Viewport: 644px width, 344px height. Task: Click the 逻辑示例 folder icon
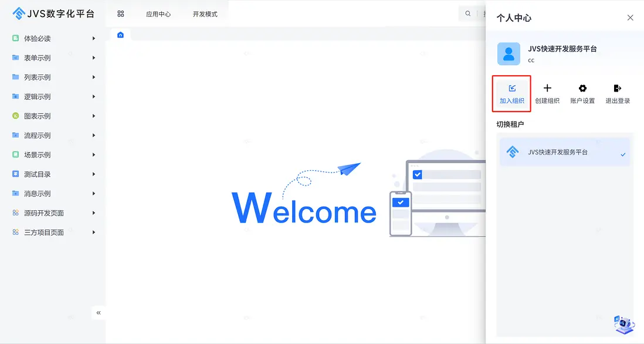click(16, 96)
